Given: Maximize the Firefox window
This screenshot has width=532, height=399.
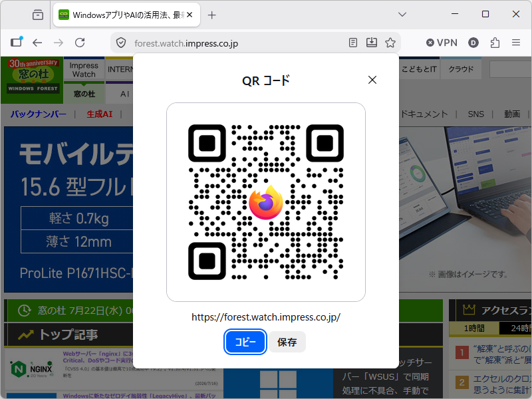Looking at the screenshot, I should (x=485, y=14).
